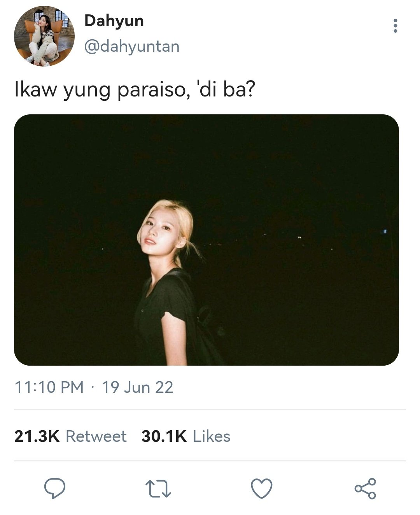
Task: Tap the word Retweet label
Action: pyautogui.click(x=96, y=436)
